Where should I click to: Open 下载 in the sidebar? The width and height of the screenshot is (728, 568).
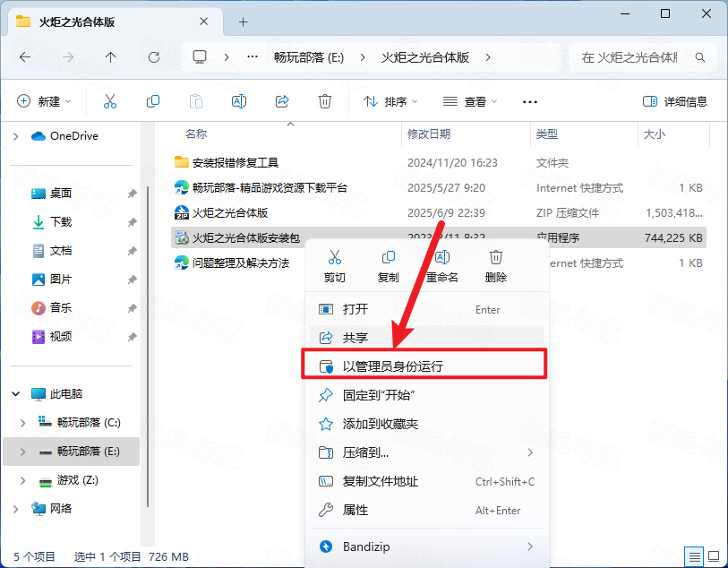tap(60, 222)
